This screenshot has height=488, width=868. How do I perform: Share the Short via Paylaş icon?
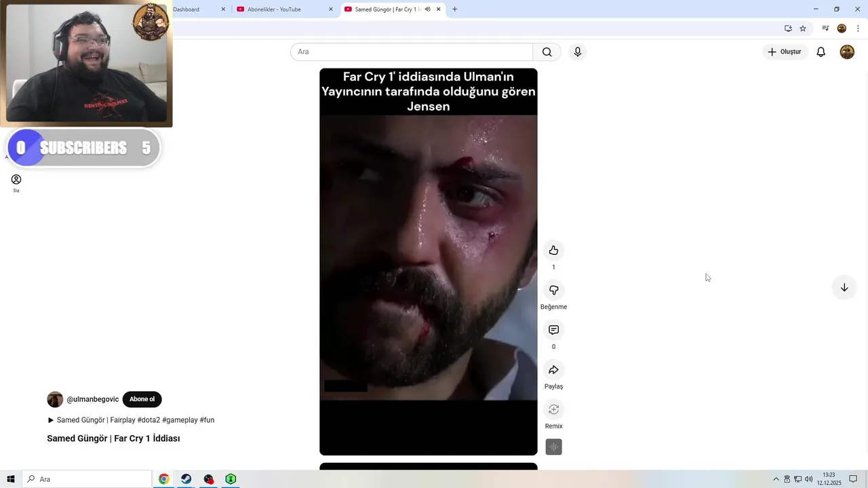tap(553, 370)
